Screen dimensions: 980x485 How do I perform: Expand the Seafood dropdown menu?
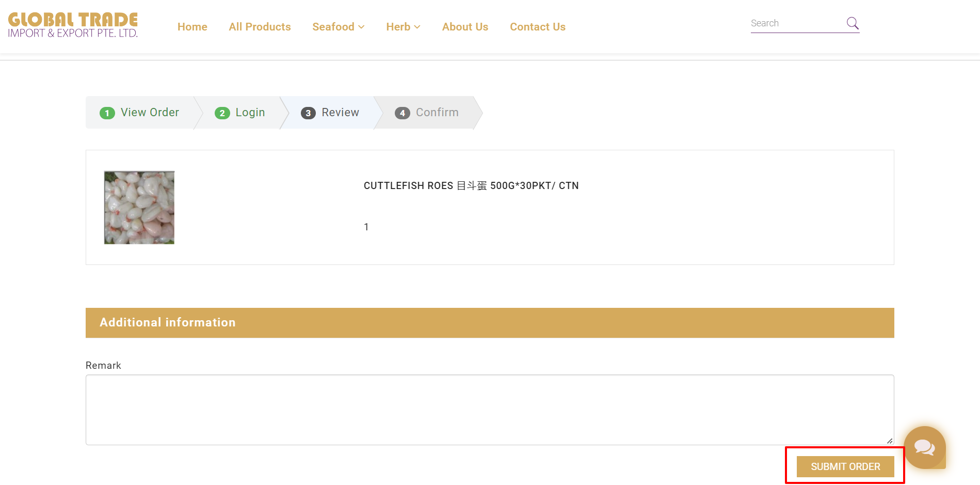coord(338,27)
